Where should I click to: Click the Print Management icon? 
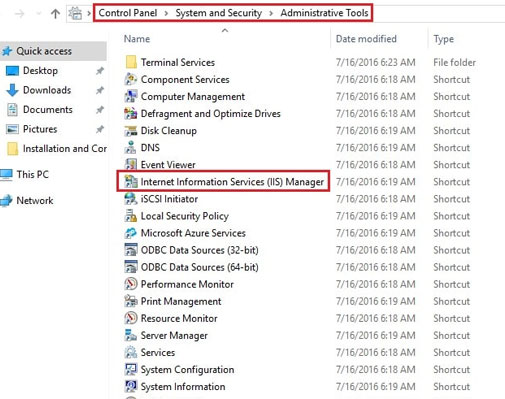(131, 301)
